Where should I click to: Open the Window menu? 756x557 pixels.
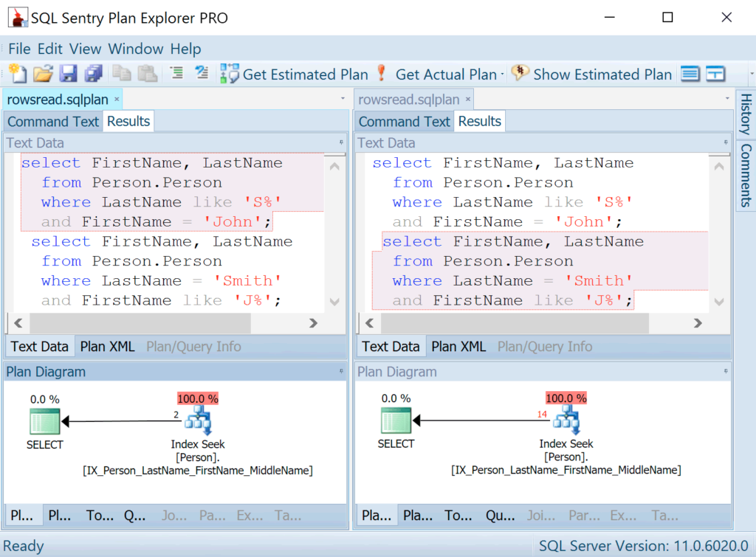(135, 49)
